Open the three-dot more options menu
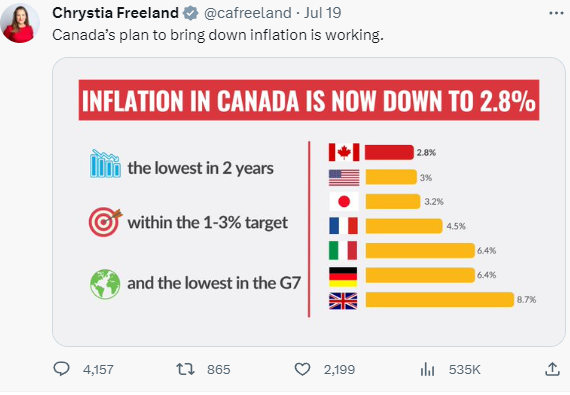This screenshot has width=570, height=395. click(556, 13)
